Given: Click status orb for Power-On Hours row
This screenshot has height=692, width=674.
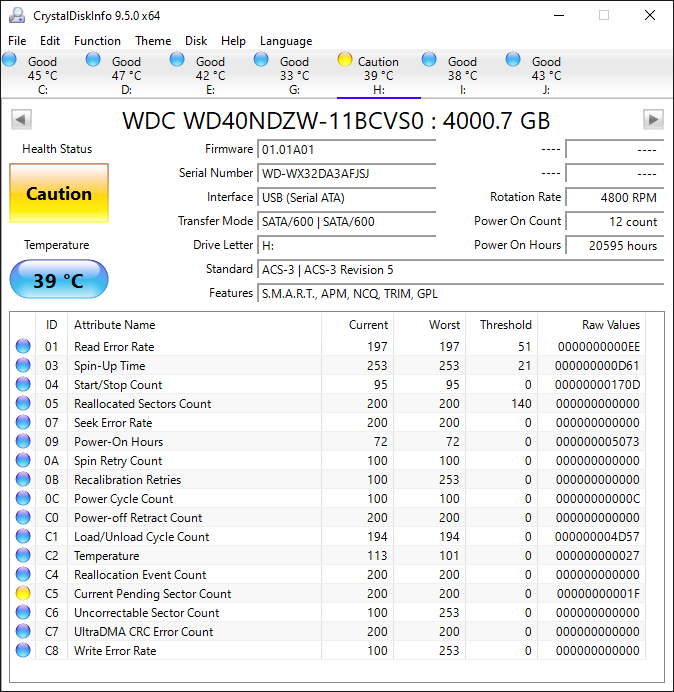Looking at the screenshot, I should click(x=23, y=441).
